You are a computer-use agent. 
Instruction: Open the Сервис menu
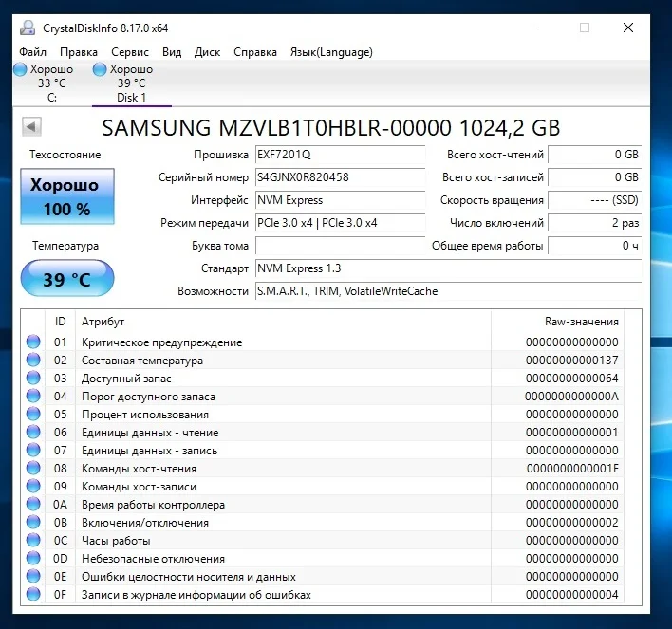[x=129, y=52]
